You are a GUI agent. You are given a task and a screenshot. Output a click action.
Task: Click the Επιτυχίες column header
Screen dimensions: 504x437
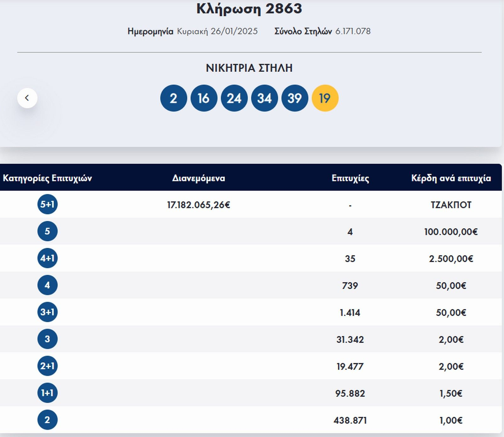click(350, 178)
